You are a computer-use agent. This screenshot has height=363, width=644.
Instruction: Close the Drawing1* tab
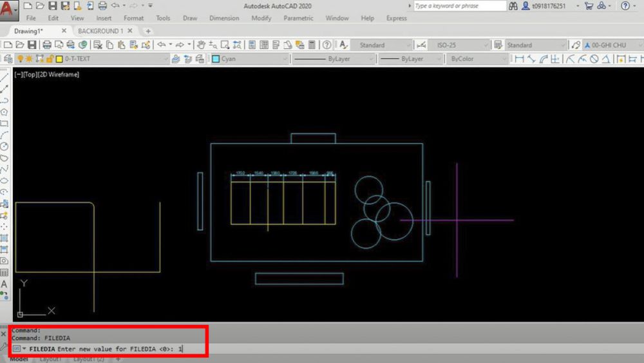pos(64,31)
